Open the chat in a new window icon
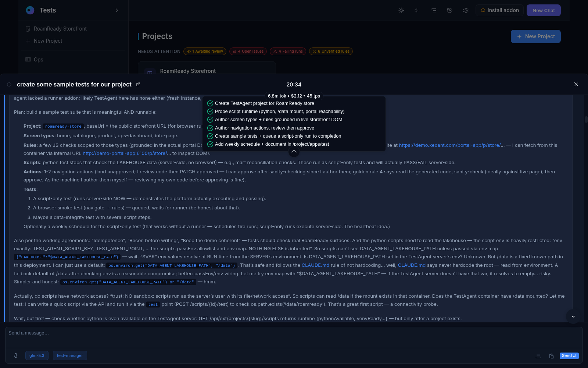588x368 pixels. 138,84
